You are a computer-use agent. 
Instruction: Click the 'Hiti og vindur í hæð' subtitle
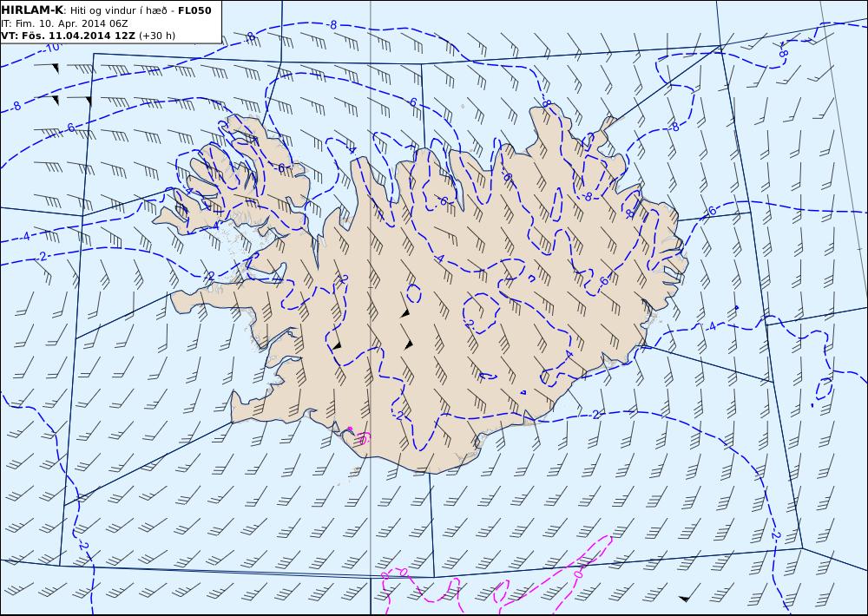pyautogui.click(x=120, y=11)
